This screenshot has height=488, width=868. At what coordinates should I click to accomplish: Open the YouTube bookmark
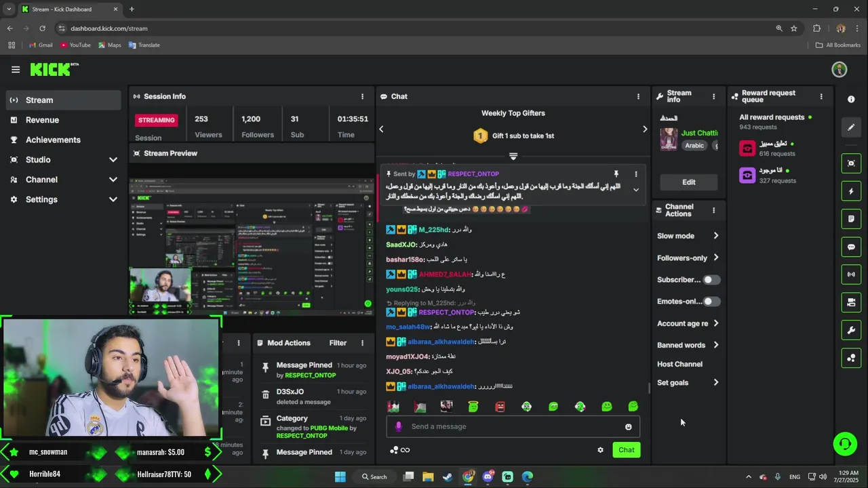tap(75, 45)
